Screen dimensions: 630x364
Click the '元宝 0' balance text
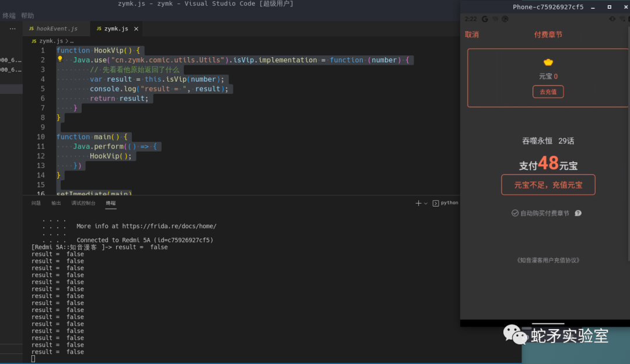[548, 76]
